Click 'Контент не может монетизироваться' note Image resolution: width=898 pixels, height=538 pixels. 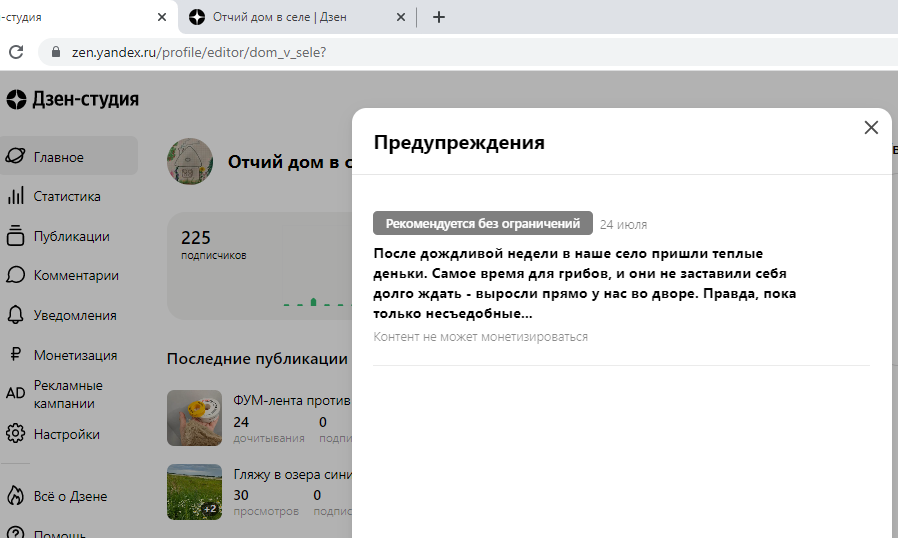480,337
